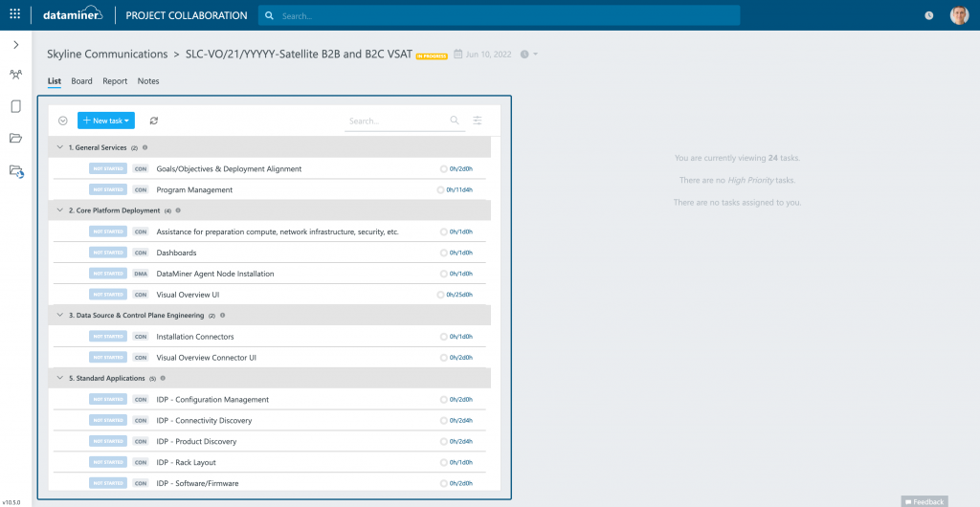Collapse 3. Data Source & Control Plane Engineering

tap(60, 316)
